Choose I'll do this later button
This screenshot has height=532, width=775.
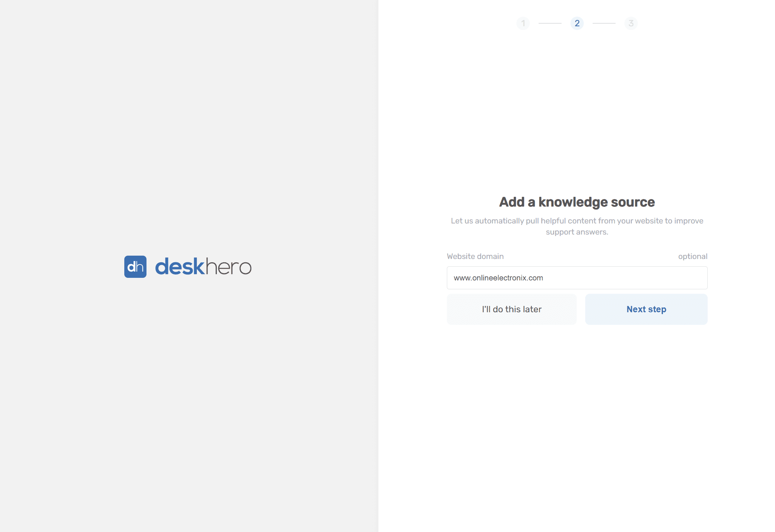pos(511,309)
